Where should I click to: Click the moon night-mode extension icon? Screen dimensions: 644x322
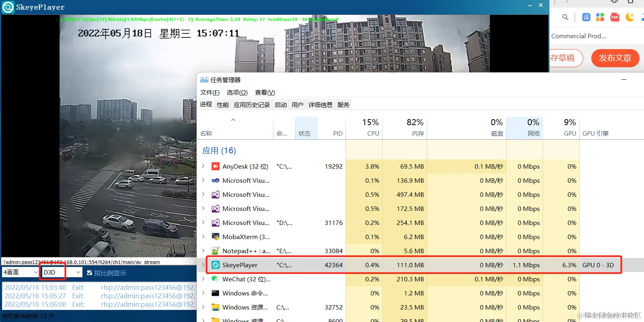click(630, 17)
